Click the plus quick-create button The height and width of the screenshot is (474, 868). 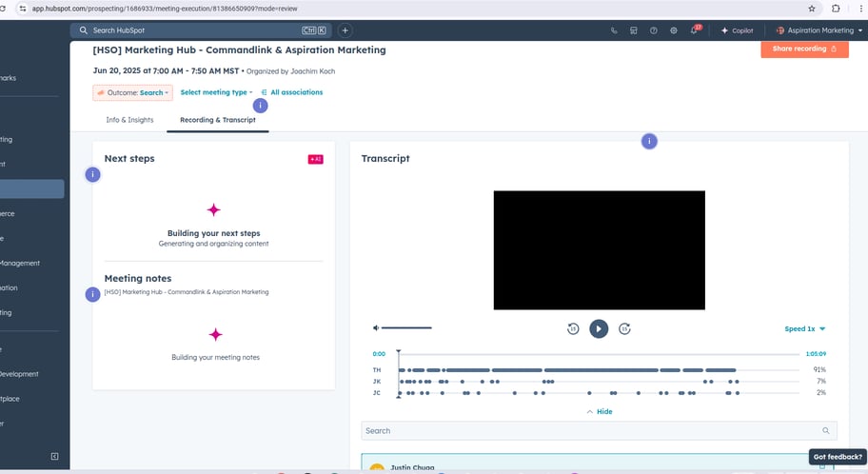345,30
